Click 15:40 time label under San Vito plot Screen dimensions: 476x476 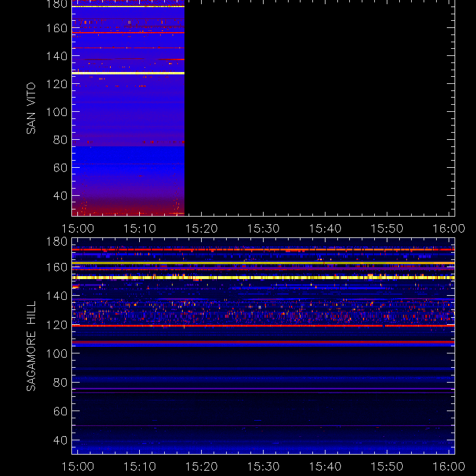(325, 228)
